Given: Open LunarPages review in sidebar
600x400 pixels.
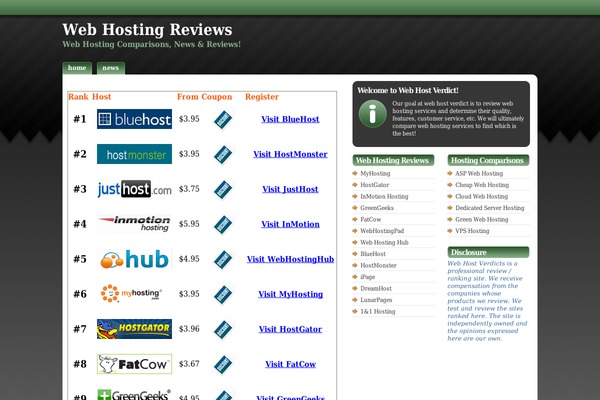Looking at the screenshot, I should 376,300.
